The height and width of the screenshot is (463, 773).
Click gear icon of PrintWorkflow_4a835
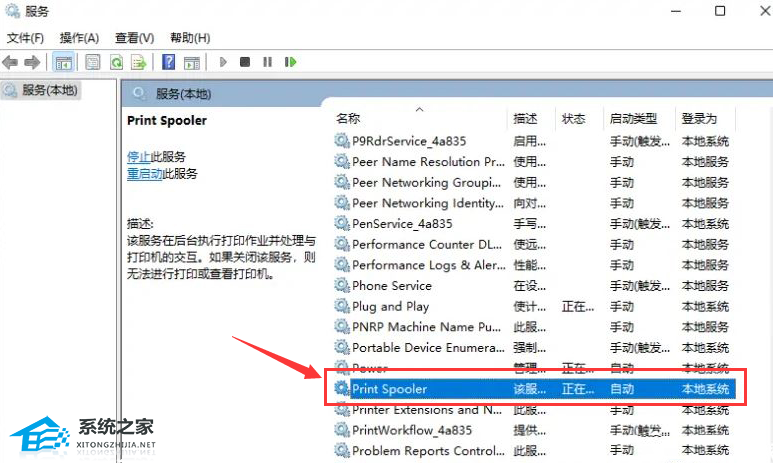[x=342, y=430]
